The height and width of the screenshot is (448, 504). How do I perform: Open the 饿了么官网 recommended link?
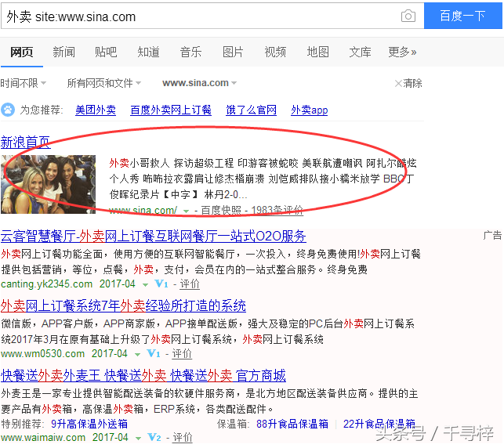[x=251, y=110]
